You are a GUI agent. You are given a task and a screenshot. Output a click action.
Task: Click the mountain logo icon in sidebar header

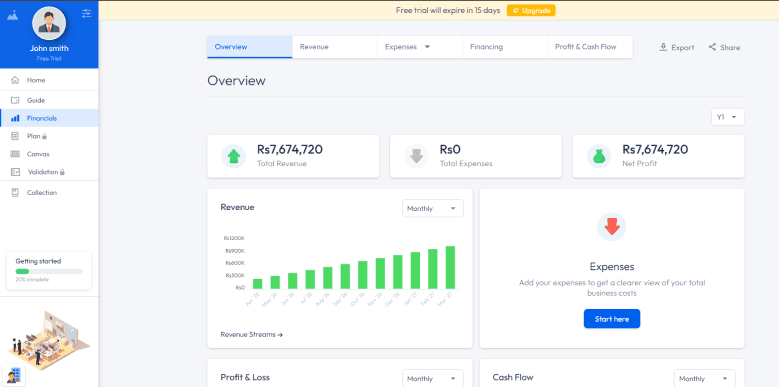tap(12, 14)
